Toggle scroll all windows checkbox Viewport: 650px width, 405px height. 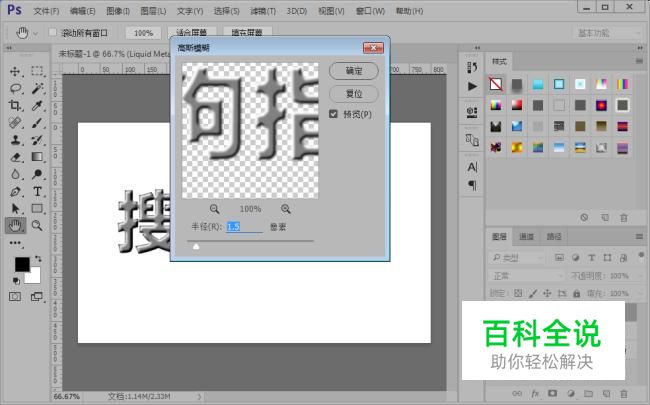click(x=53, y=32)
